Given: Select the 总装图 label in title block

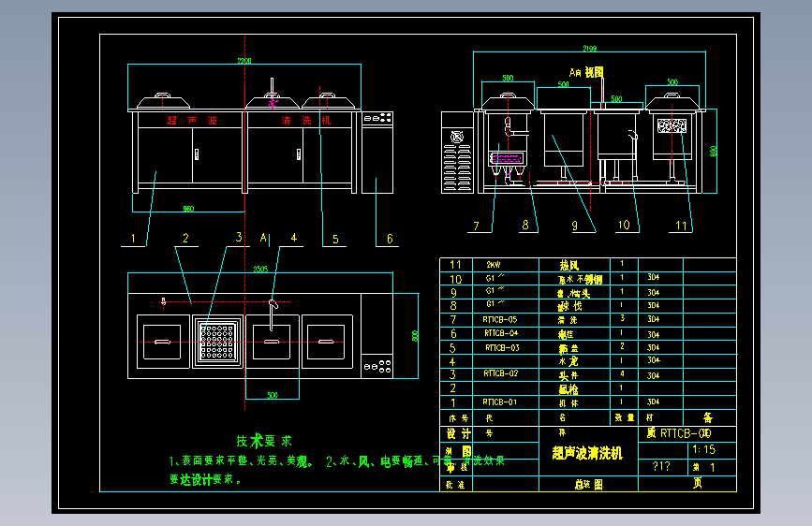Looking at the screenshot, I should 589,485.
